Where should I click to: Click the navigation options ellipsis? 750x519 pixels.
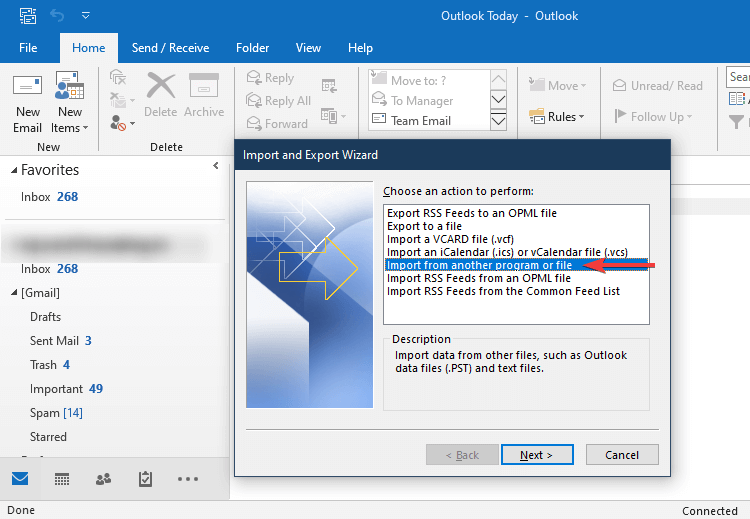click(x=188, y=478)
